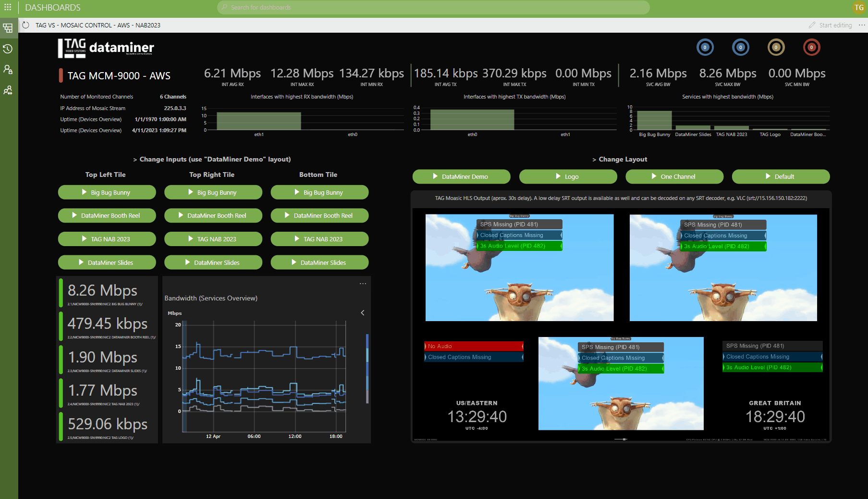Image resolution: width=868 pixels, height=499 pixels.
Task: Select DataMiner Slides for Bottom Tile
Action: (x=319, y=262)
